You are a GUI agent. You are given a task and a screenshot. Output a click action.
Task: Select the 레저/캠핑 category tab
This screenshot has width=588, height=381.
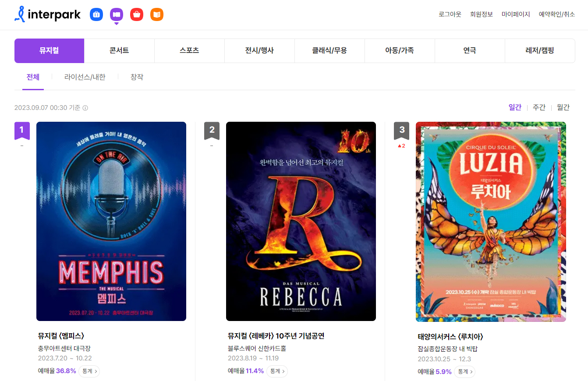click(x=540, y=51)
